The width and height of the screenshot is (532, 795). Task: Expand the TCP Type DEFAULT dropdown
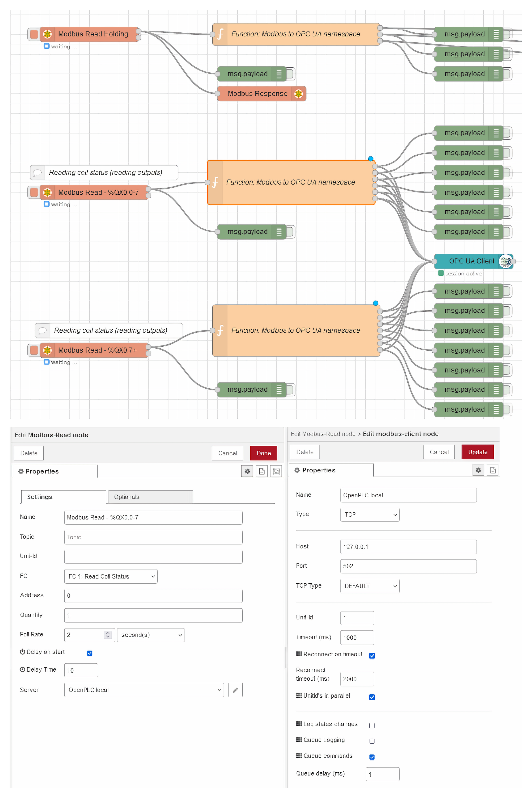tap(370, 586)
